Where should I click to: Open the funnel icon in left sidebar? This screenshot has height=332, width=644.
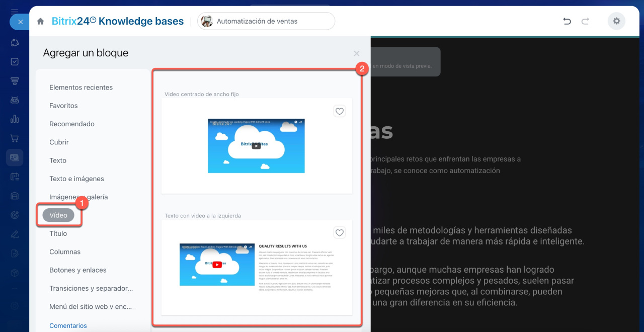(x=15, y=81)
